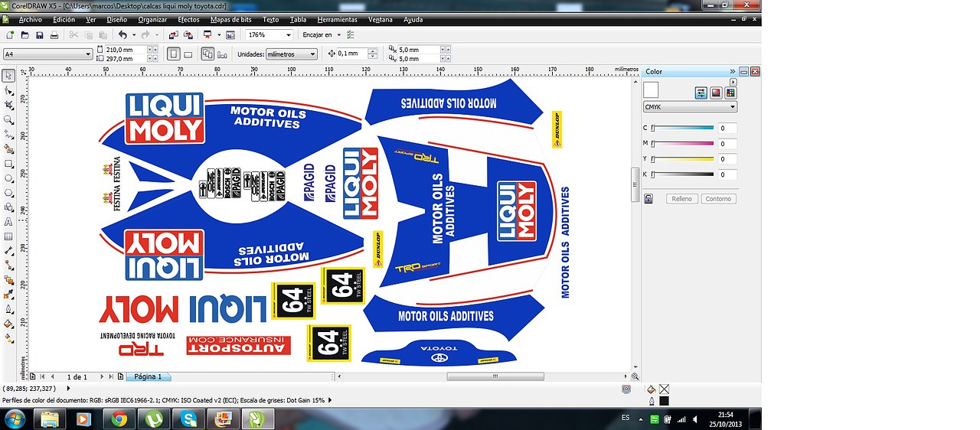This screenshot has height=430, width=980.
Task: Select the Shape edit tool
Action: coord(8,90)
